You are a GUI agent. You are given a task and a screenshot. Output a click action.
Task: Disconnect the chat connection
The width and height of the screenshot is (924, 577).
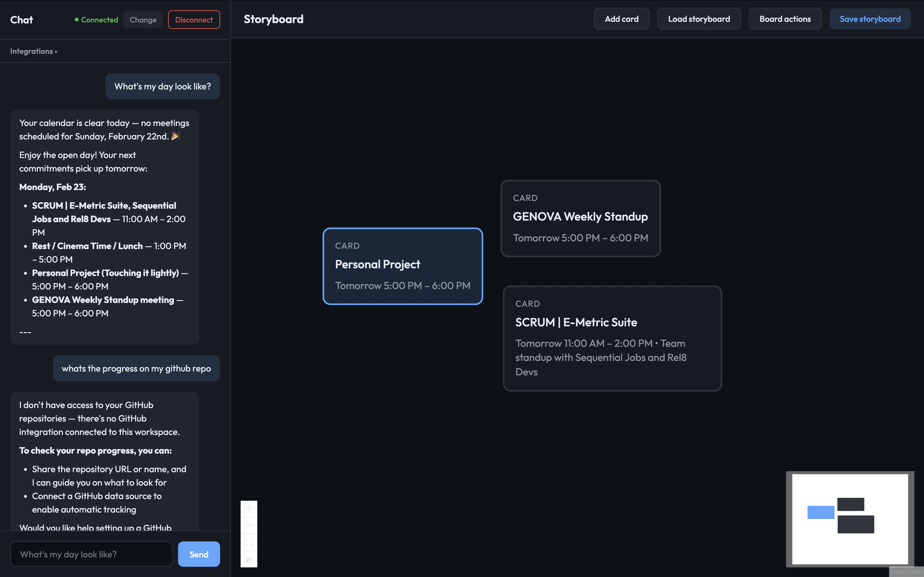(x=193, y=20)
